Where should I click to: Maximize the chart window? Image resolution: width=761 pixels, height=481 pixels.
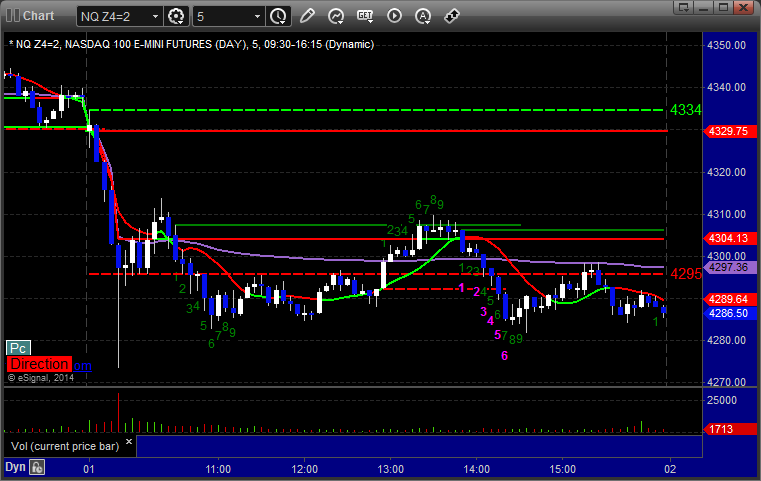(x=723, y=7)
